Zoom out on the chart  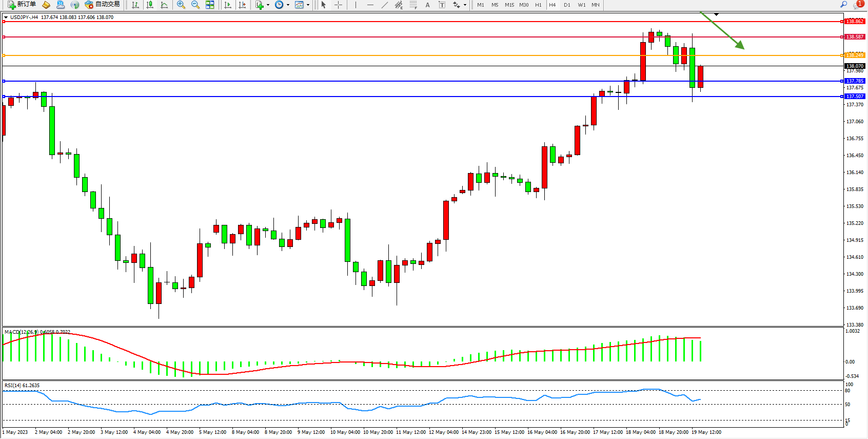click(195, 5)
